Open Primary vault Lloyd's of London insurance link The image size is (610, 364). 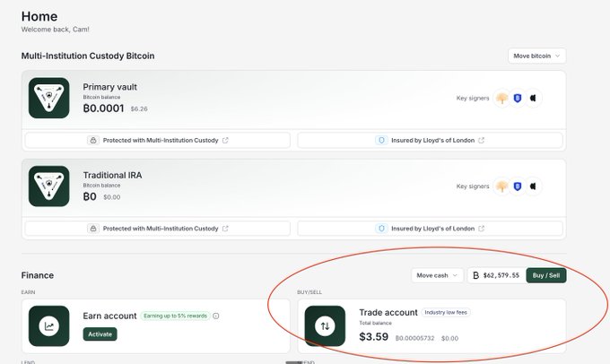(x=431, y=141)
